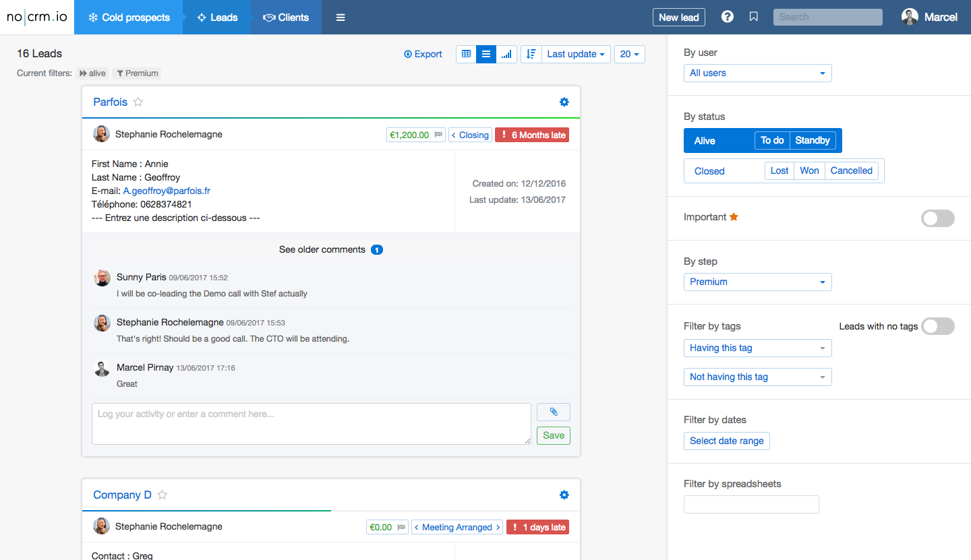971x560 pixels.
Task: Open the bookmark icon in the header
Action: click(754, 17)
